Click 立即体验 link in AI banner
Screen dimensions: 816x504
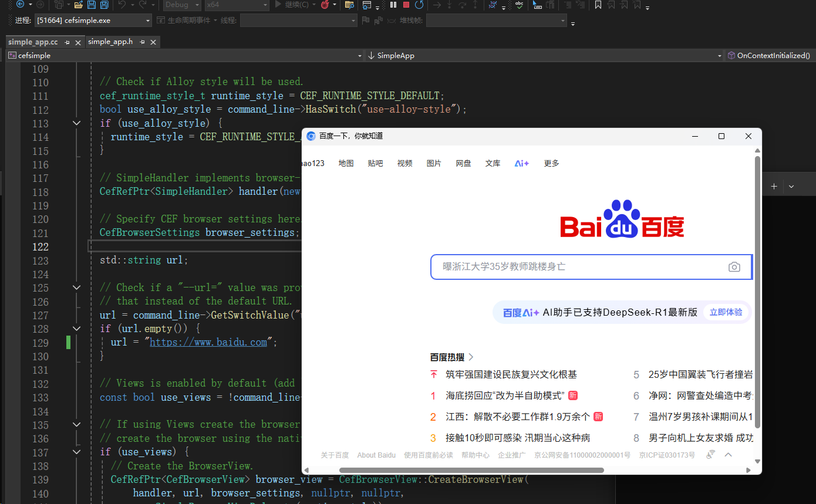click(x=726, y=312)
